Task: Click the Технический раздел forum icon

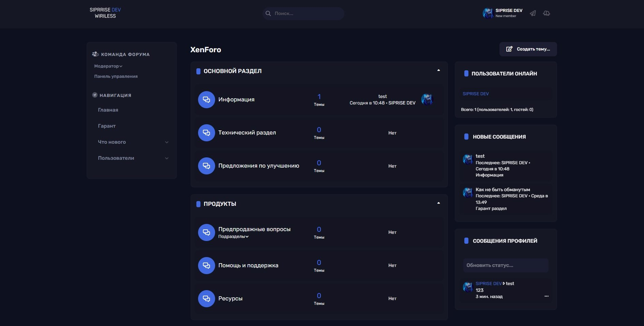Action: (x=206, y=133)
